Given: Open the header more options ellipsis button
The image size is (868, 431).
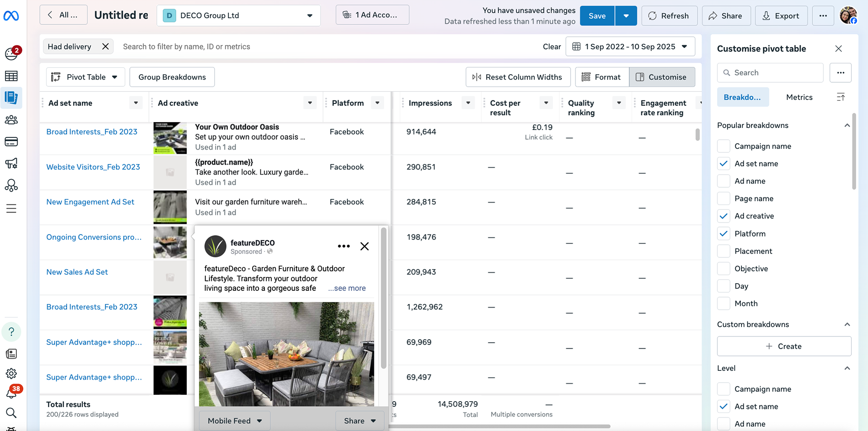Looking at the screenshot, I should [x=823, y=15].
